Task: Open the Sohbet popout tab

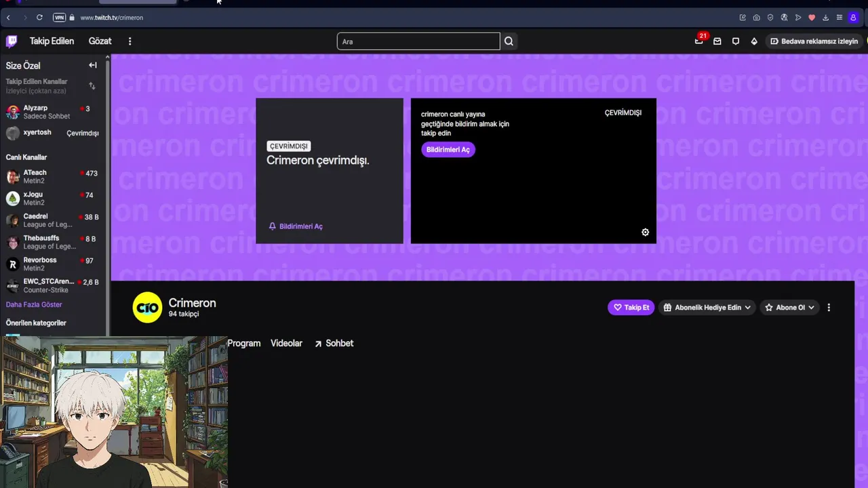Action: (334, 344)
